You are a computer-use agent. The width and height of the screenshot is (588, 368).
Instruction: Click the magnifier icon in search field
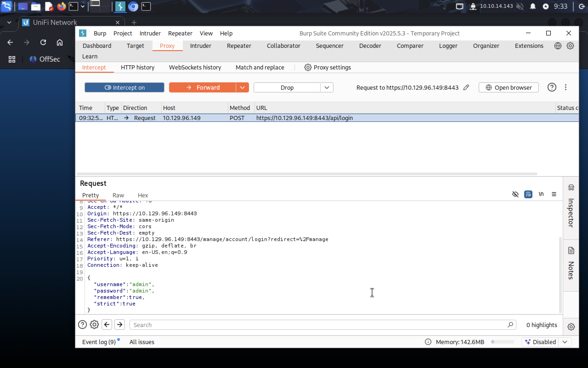coord(510,325)
